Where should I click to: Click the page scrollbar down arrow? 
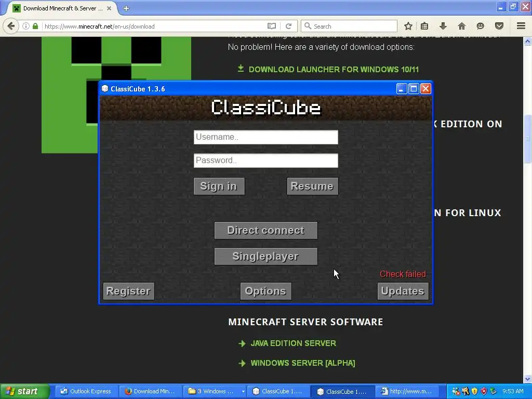(x=528, y=378)
